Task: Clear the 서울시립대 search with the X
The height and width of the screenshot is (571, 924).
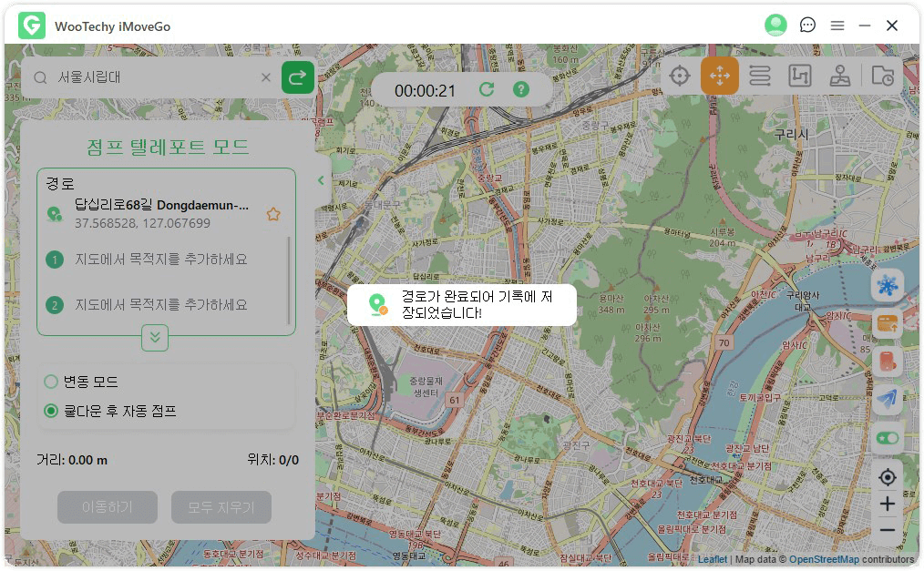Action: pyautogui.click(x=265, y=77)
